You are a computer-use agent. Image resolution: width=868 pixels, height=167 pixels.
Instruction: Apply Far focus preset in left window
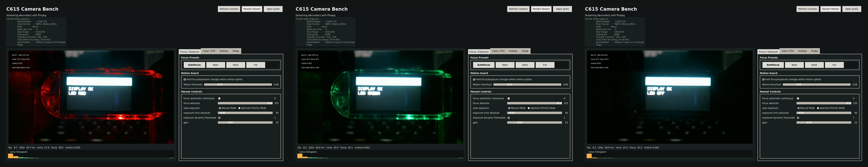tap(256, 65)
